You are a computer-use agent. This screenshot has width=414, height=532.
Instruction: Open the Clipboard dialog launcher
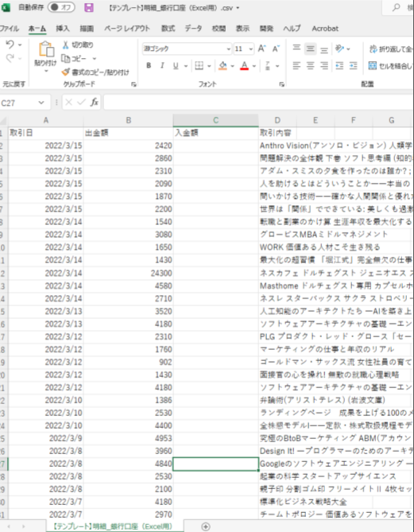coord(133,84)
